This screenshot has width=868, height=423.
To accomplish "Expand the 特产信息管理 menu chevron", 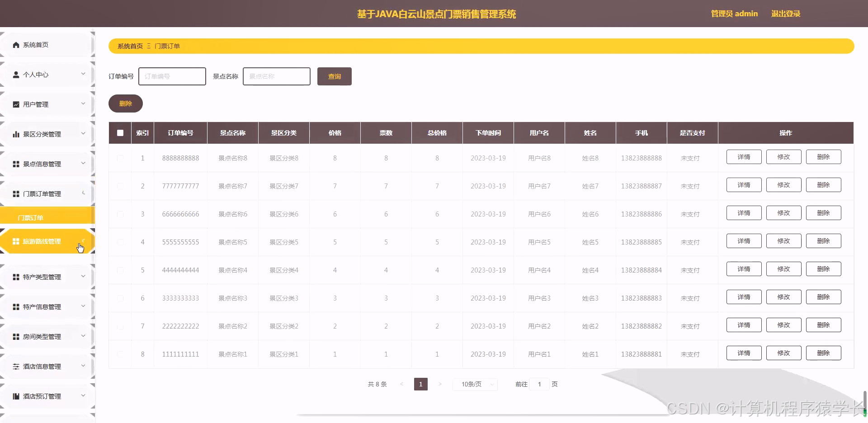I will pos(83,306).
